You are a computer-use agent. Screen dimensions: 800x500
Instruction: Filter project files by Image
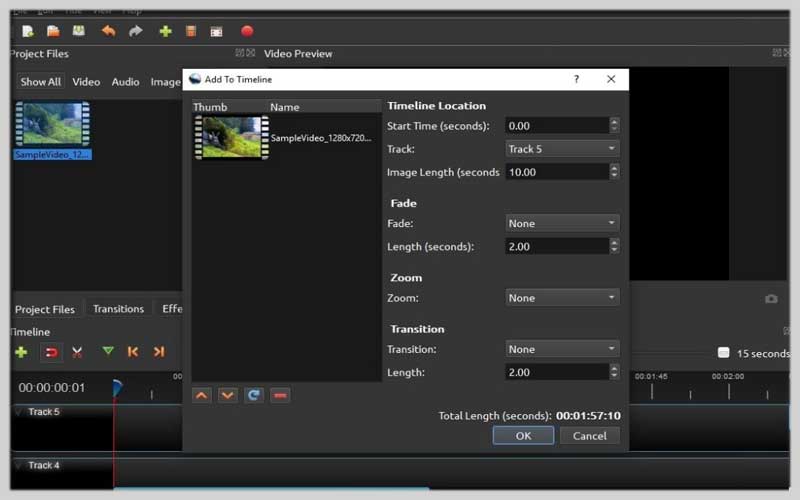(165, 82)
